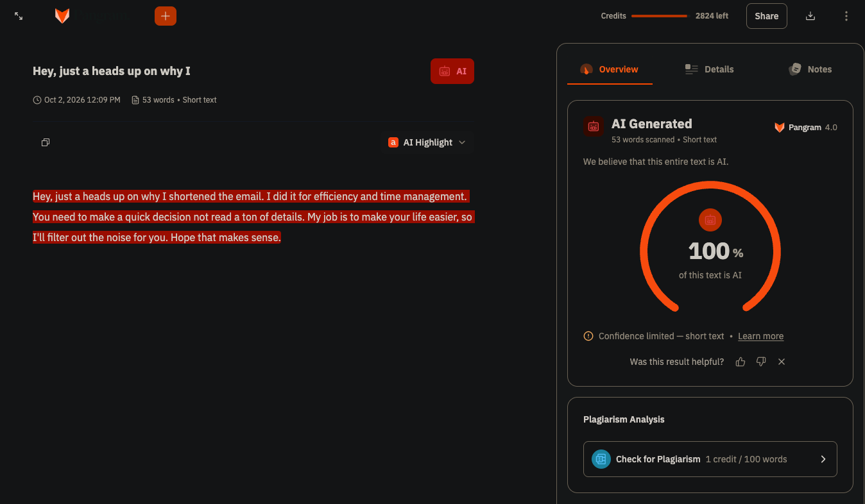Download the report using download icon

click(810, 16)
